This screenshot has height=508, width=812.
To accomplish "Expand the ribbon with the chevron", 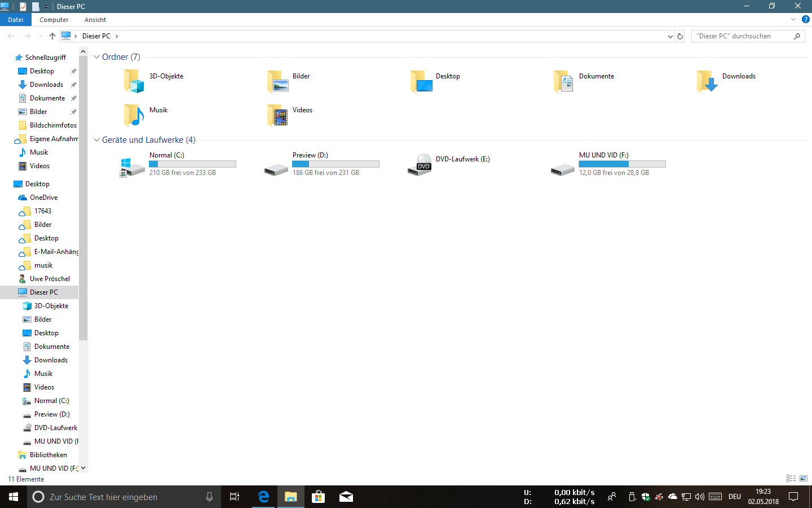I will (x=793, y=19).
